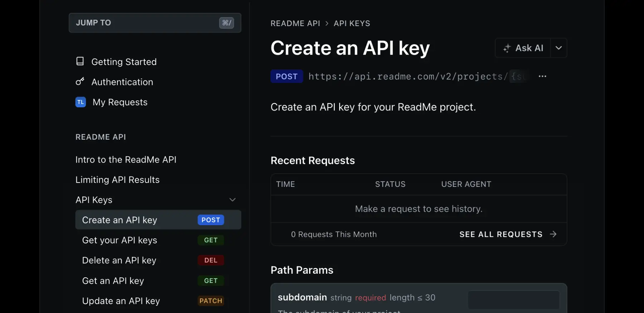The height and width of the screenshot is (313, 644).
Task: Click the TIME column header
Action: [x=285, y=184]
